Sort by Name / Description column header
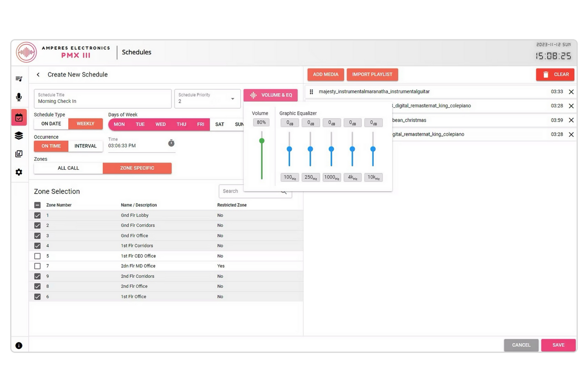This screenshot has width=588, height=392. (x=139, y=205)
